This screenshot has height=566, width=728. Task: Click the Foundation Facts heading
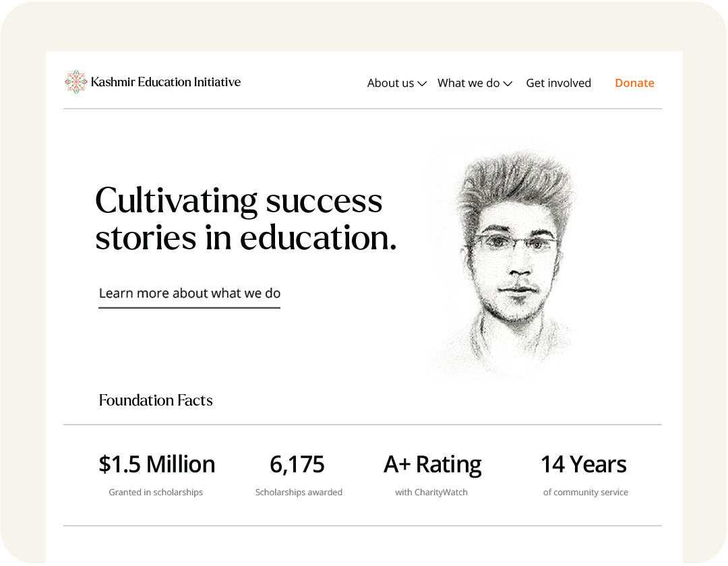click(x=156, y=400)
